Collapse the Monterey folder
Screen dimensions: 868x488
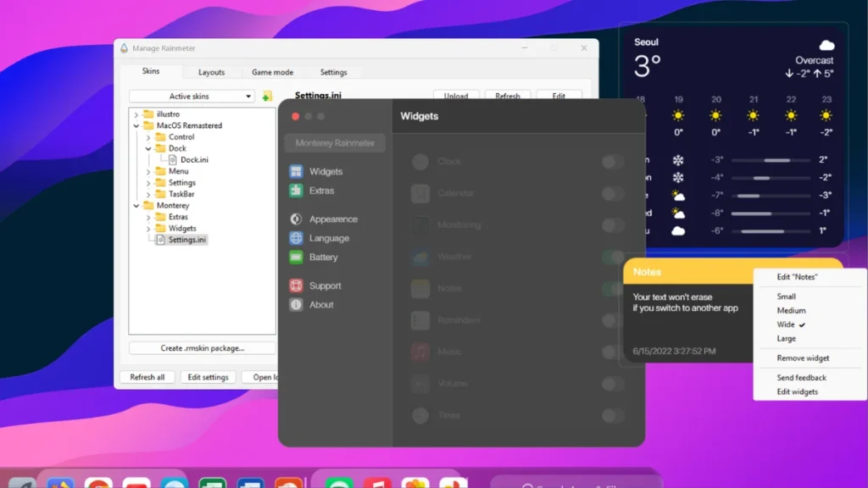point(136,206)
